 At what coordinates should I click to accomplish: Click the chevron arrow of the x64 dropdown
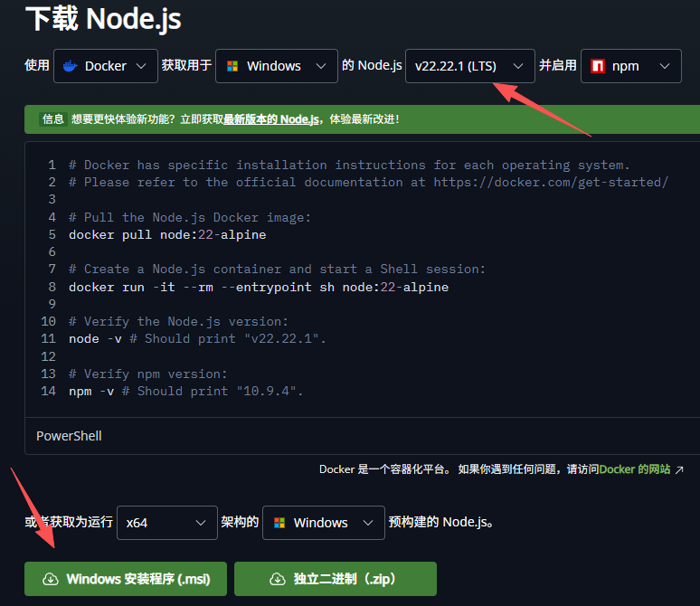click(x=201, y=523)
